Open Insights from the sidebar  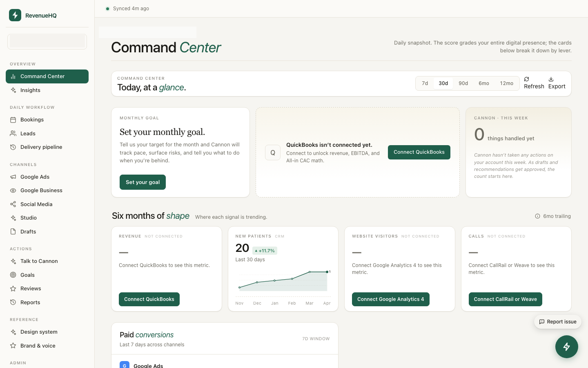coord(47,90)
